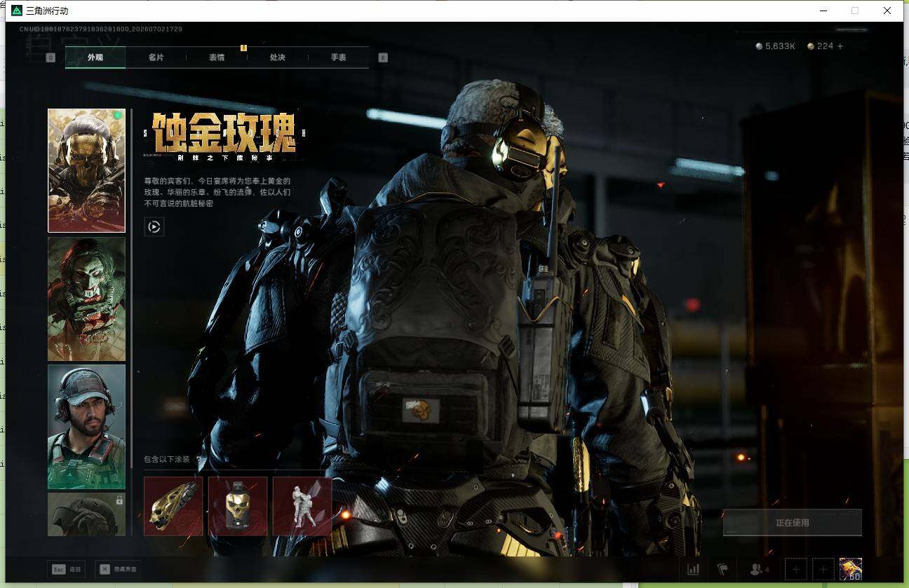
Task: Click the 正在使用 button
Action: click(x=793, y=522)
